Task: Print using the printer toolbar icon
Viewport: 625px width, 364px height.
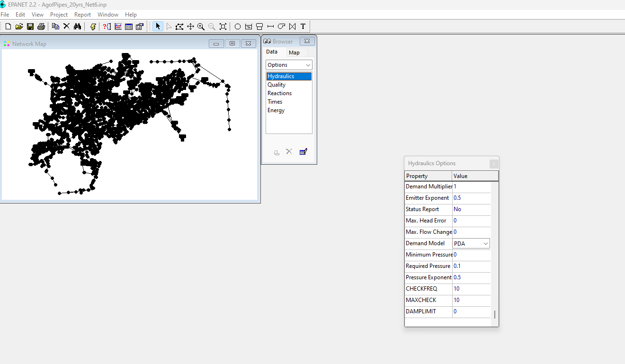Action: coord(41,27)
